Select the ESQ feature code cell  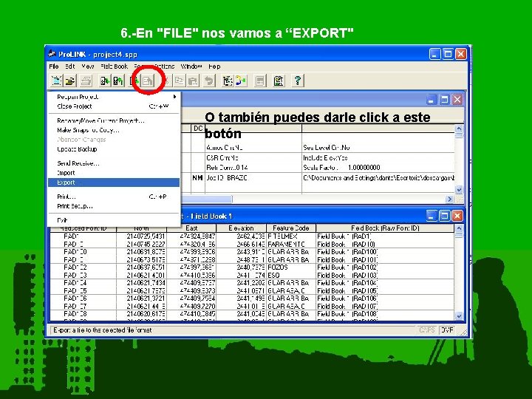tap(291, 275)
